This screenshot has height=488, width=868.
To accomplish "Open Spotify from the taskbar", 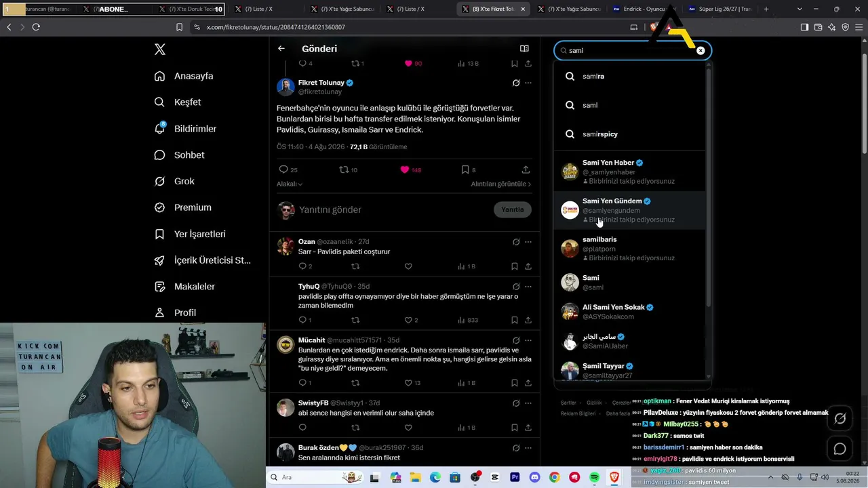I will (595, 478).
